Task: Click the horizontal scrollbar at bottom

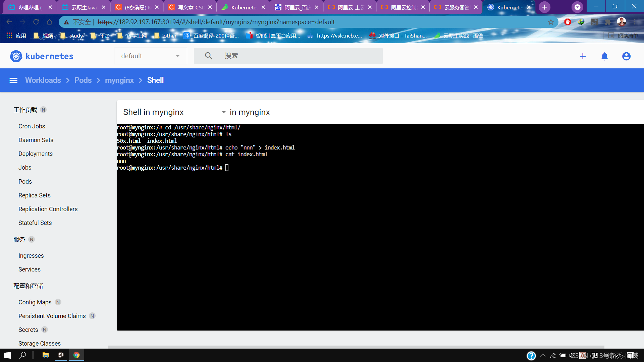Action: 356,347
